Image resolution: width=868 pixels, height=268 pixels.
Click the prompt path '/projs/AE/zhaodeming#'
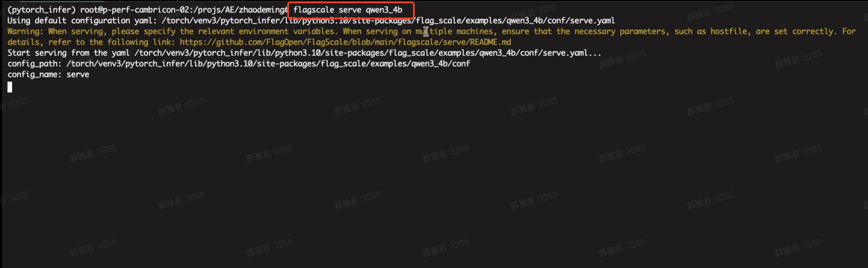tap(241, 10)
